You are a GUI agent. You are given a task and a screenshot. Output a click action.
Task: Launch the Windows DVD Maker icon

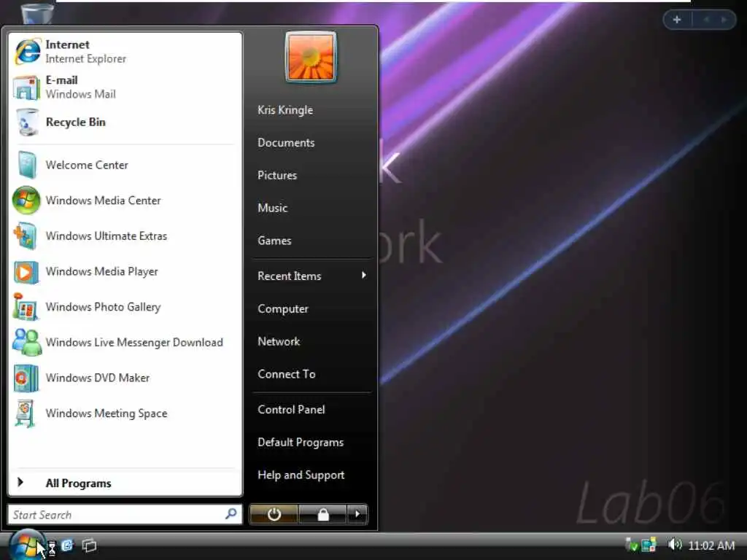coord(26,378)
